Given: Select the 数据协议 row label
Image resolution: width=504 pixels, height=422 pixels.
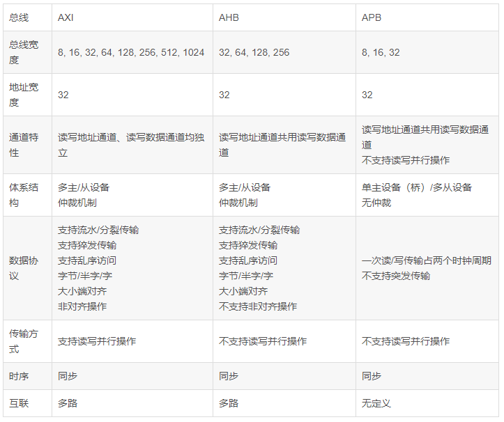Looking at the screenshot, I should click(x=24, y=268).
